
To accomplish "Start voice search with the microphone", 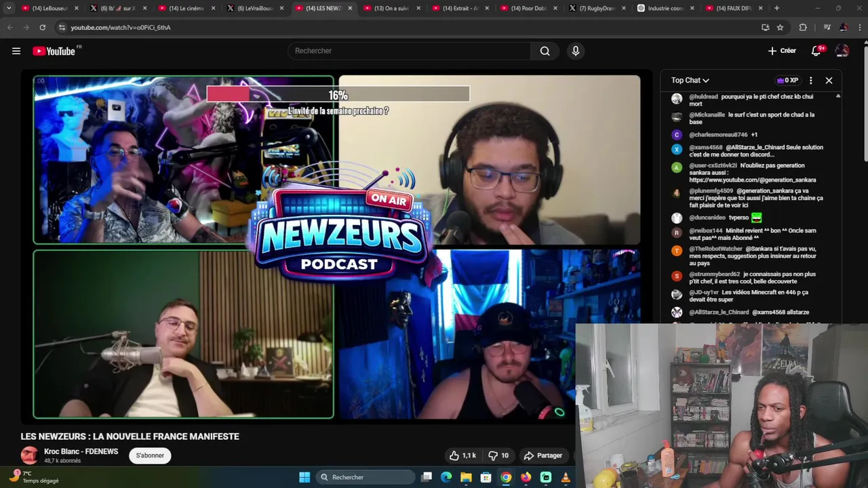I will 576,51.
